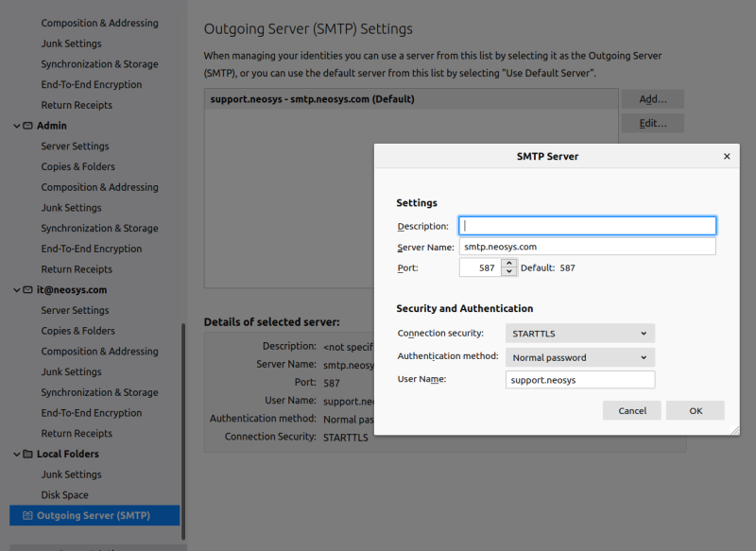Open Junk Settings under it@neosys.com
The width and height of the screenshot is (756, 551).
pos(72,372)
